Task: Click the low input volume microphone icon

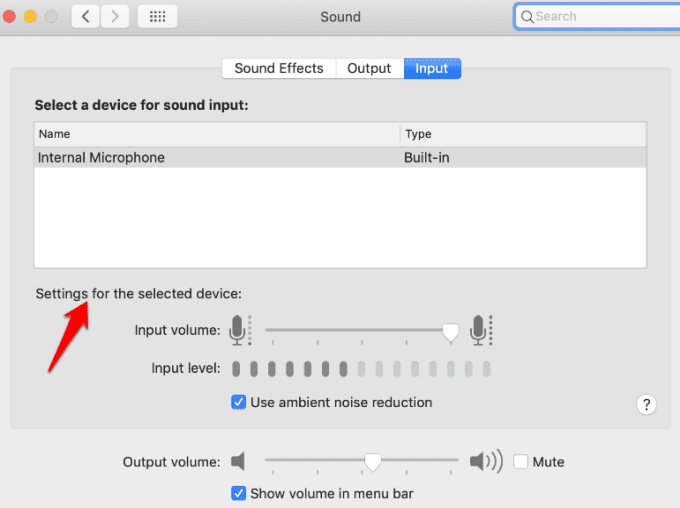Action: 237,329
